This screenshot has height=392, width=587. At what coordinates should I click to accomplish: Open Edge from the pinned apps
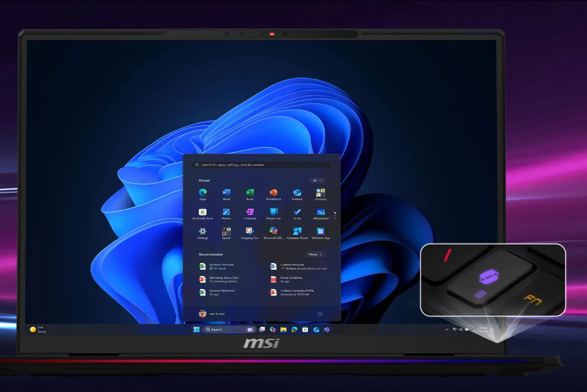pos(202,194)
